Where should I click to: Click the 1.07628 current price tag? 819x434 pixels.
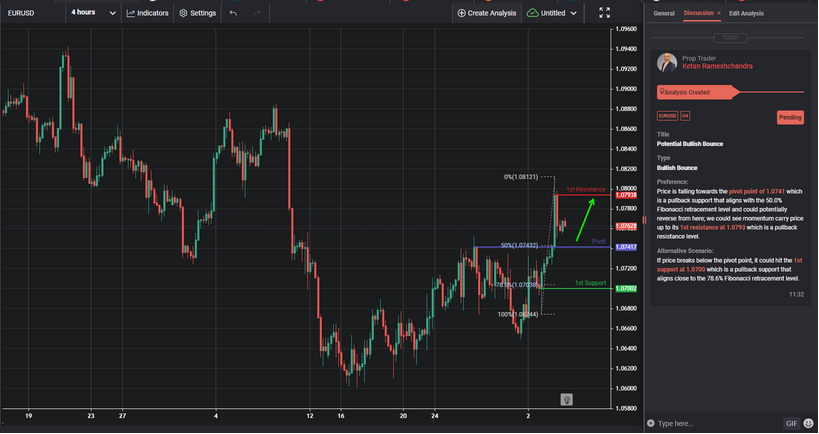pyautogui.click(x=626, y=227)
